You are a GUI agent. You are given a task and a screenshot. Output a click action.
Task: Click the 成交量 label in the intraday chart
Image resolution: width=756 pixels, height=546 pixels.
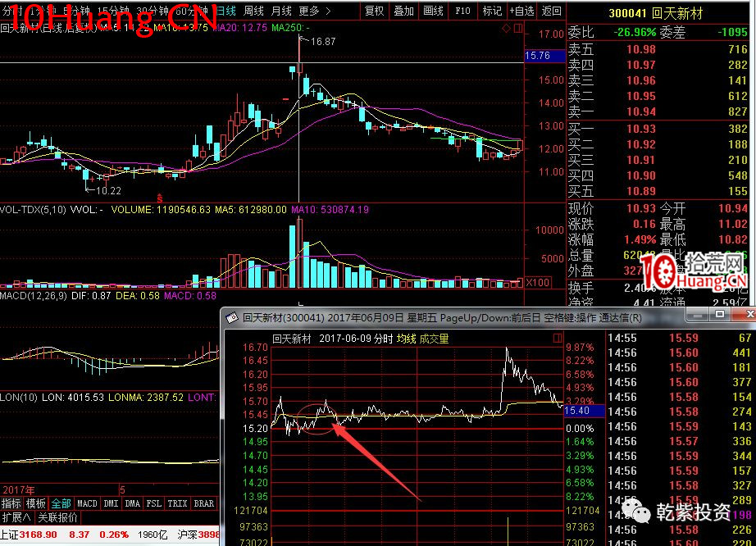434,339
